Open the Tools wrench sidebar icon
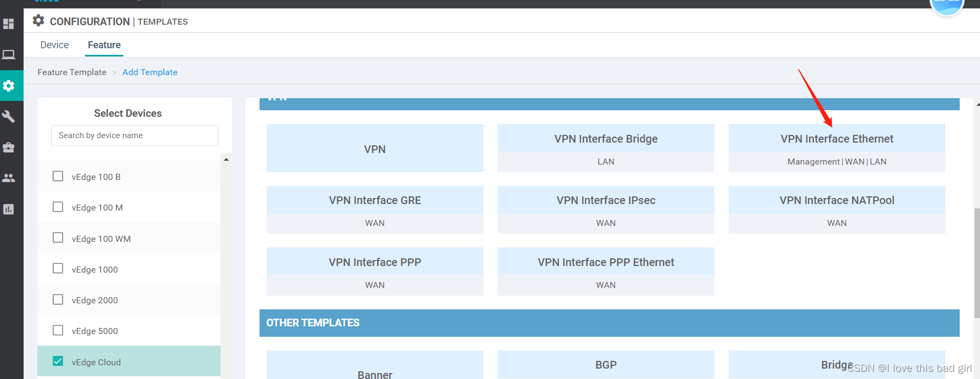 [8, 116]
